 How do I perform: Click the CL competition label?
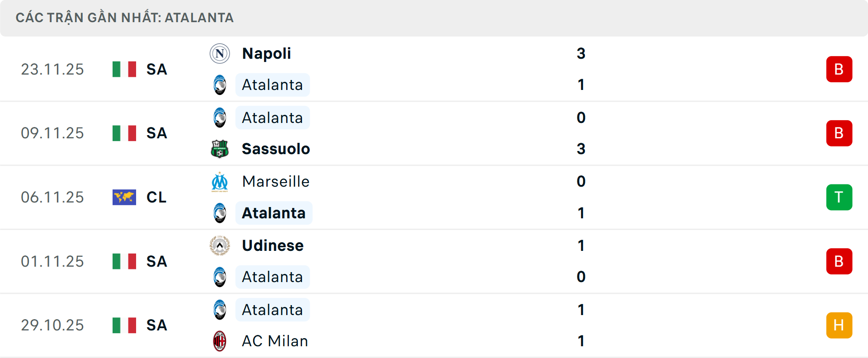156,197
